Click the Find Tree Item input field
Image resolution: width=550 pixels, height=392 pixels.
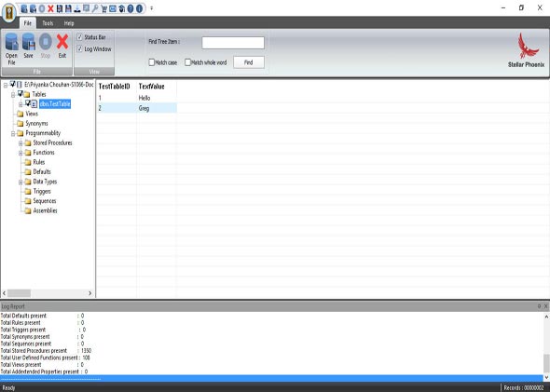[233, 43]
